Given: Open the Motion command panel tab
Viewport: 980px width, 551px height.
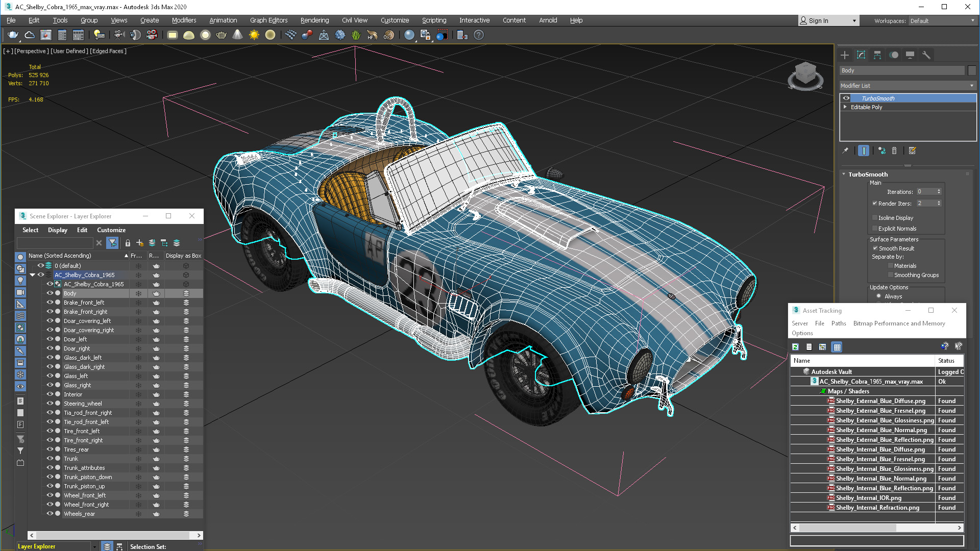Looking at the screenshot, I should [894, 55].
